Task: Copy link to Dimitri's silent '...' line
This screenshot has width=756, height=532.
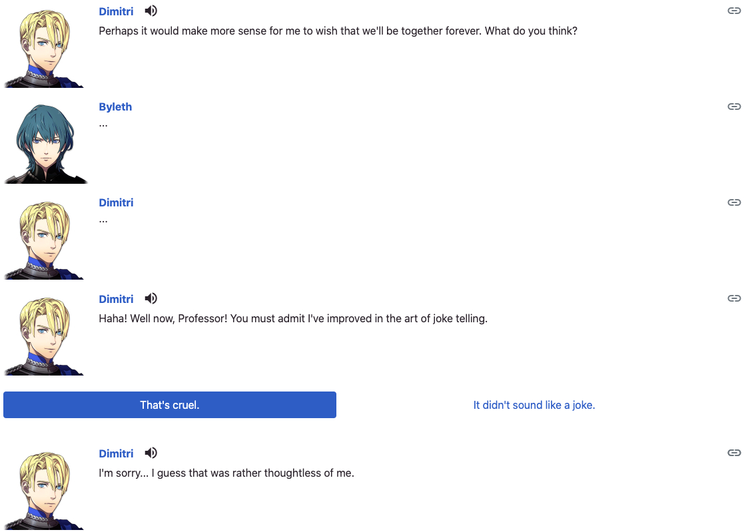Action: tap(734, 202)
